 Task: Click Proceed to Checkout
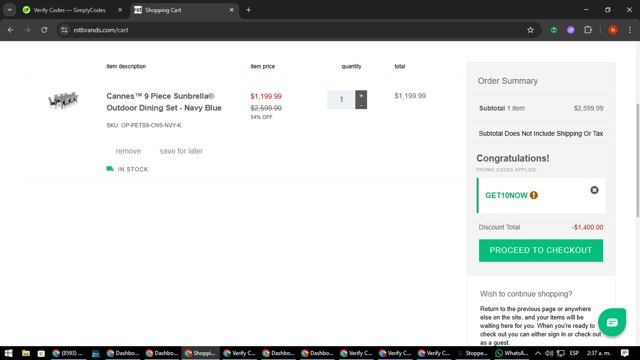pos(540,250)
